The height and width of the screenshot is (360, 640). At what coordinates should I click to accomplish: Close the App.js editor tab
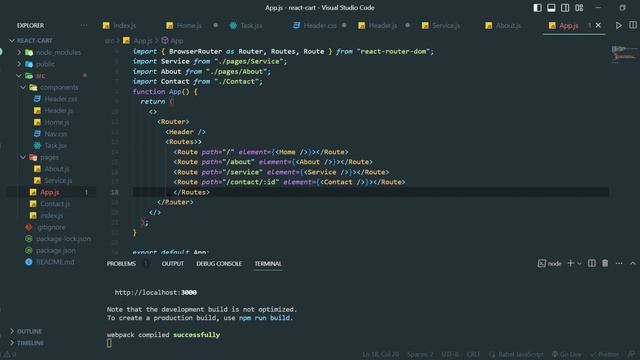[598, 25]
